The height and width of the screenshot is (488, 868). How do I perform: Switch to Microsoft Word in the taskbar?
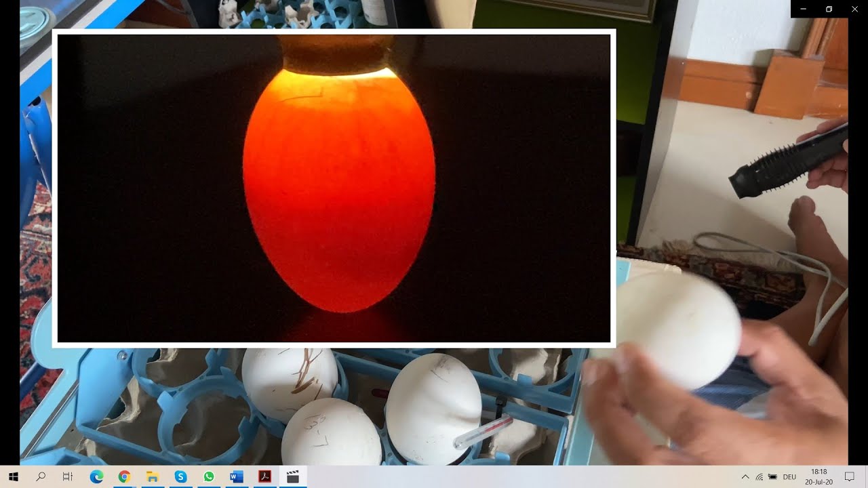coord(237,476)
